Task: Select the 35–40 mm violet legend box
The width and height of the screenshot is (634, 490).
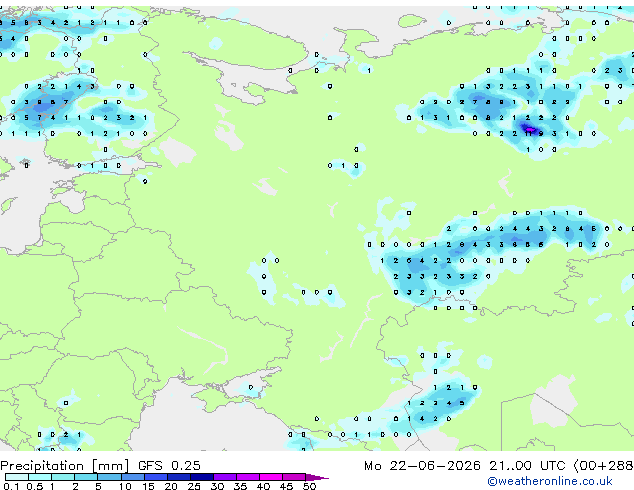Action: point(248,477)
